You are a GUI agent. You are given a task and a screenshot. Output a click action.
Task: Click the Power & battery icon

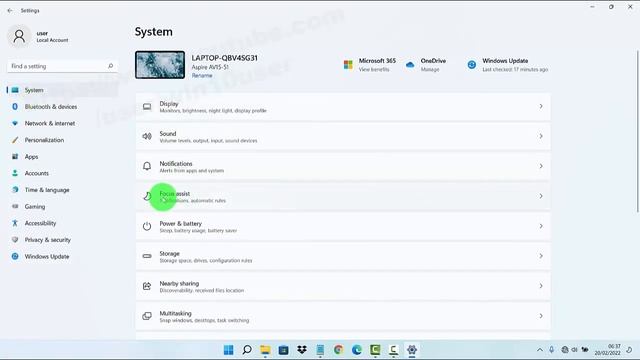coord(147,227)
